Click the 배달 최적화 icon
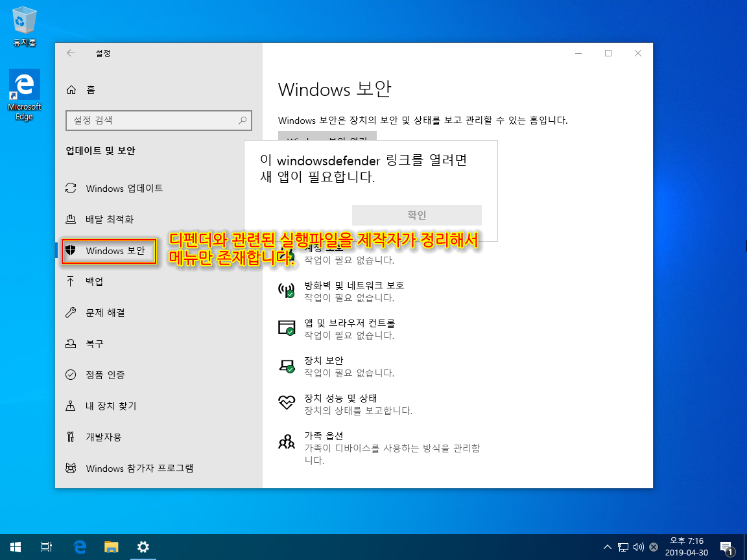Screen dimensions: 747x560 71,219
